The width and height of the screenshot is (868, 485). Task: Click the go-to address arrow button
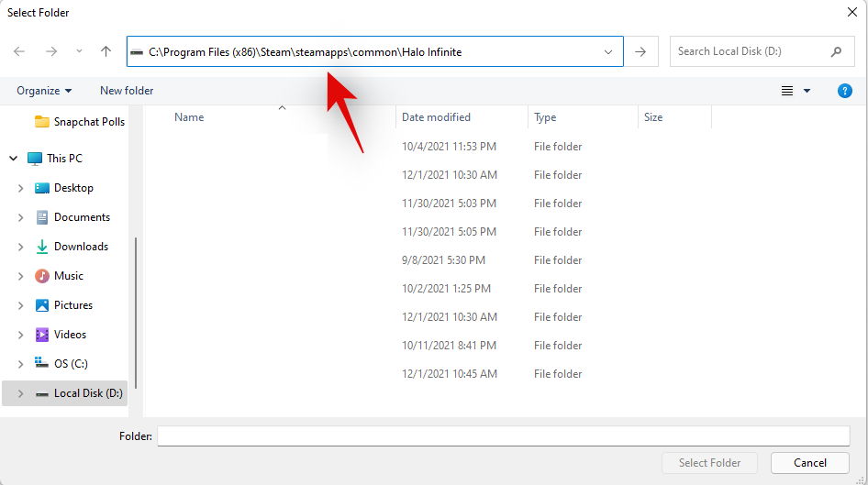(640, 52)
